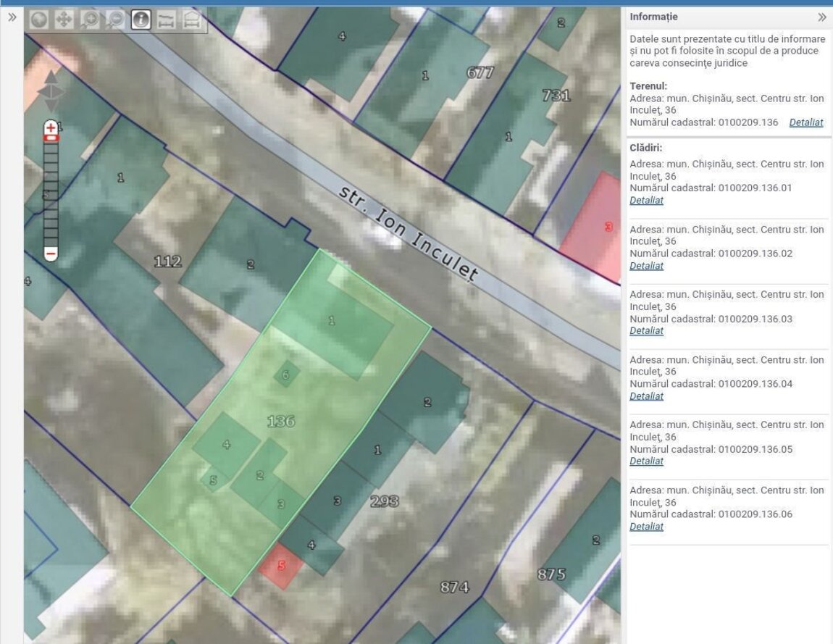
Task: Click the globe full-extent tool
Action: click(39, 20)
